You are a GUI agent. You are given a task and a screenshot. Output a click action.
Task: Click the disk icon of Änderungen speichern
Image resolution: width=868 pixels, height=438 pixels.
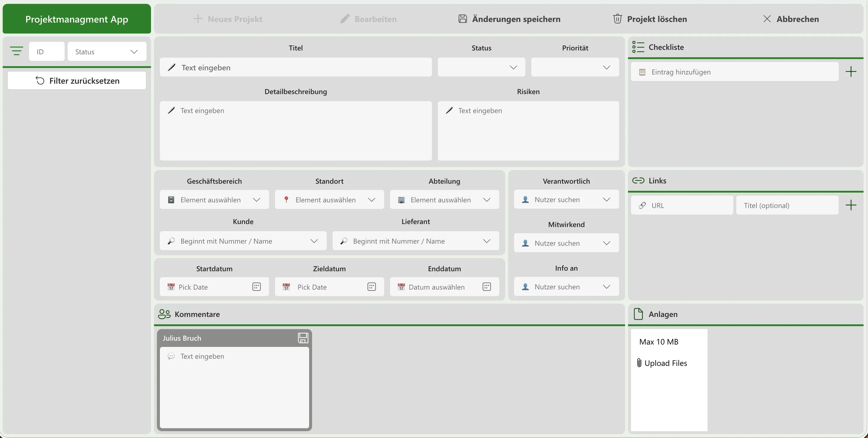[463, 18]
